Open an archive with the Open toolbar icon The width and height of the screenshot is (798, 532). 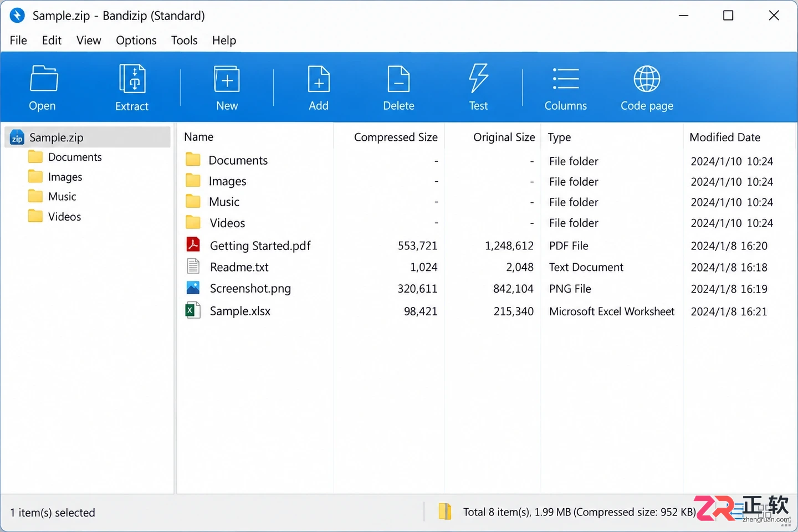pyautogui.click(x=43, y=79)
